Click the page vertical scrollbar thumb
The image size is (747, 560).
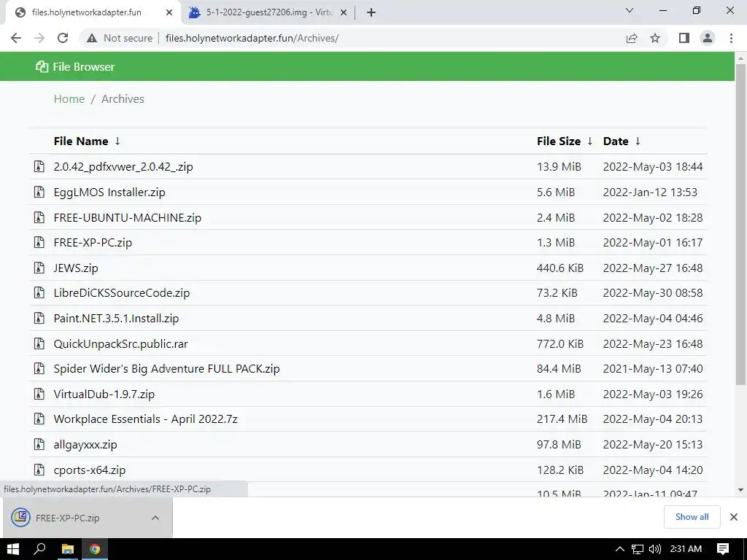[740, 224]
